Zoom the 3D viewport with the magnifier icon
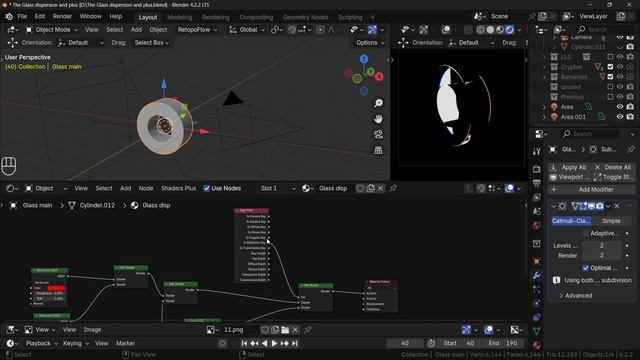The image size is (640, 360). (x=378, y=103)
